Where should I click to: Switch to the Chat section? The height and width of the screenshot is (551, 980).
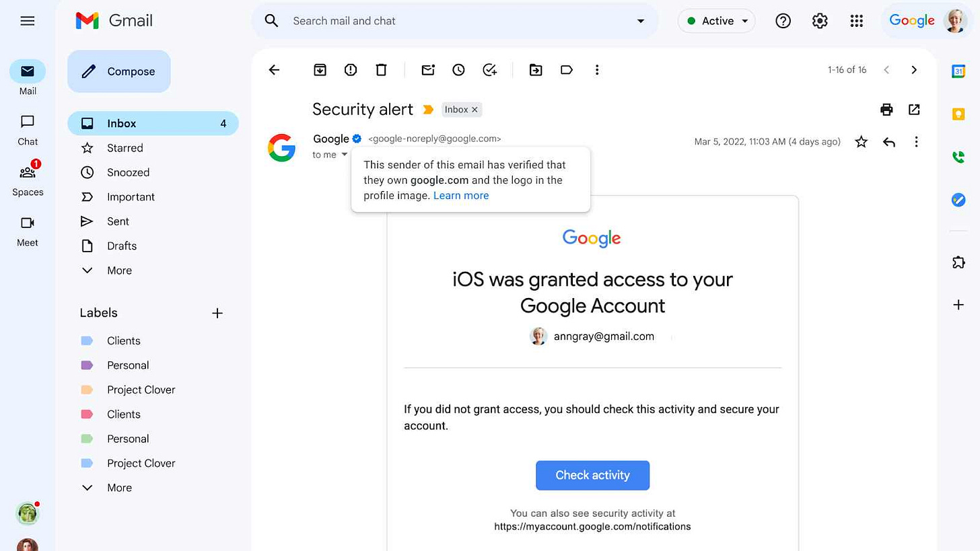coord(27,129)
